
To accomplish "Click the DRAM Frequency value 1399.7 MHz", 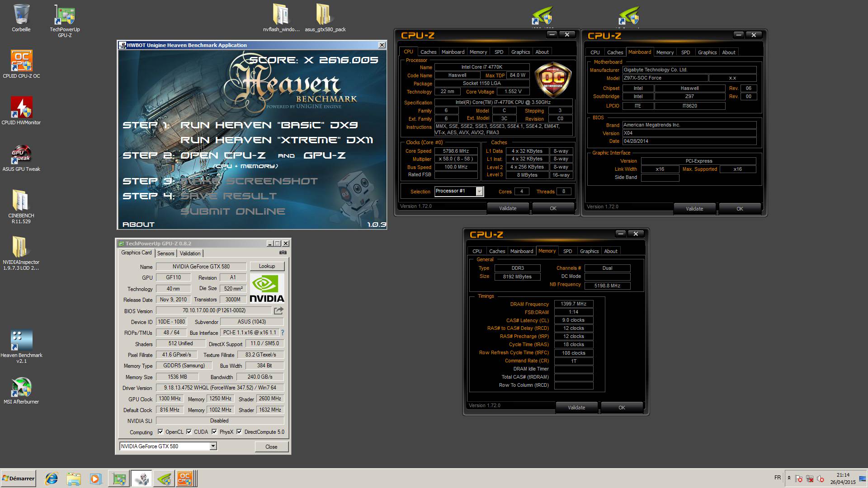I will (573, 304).
